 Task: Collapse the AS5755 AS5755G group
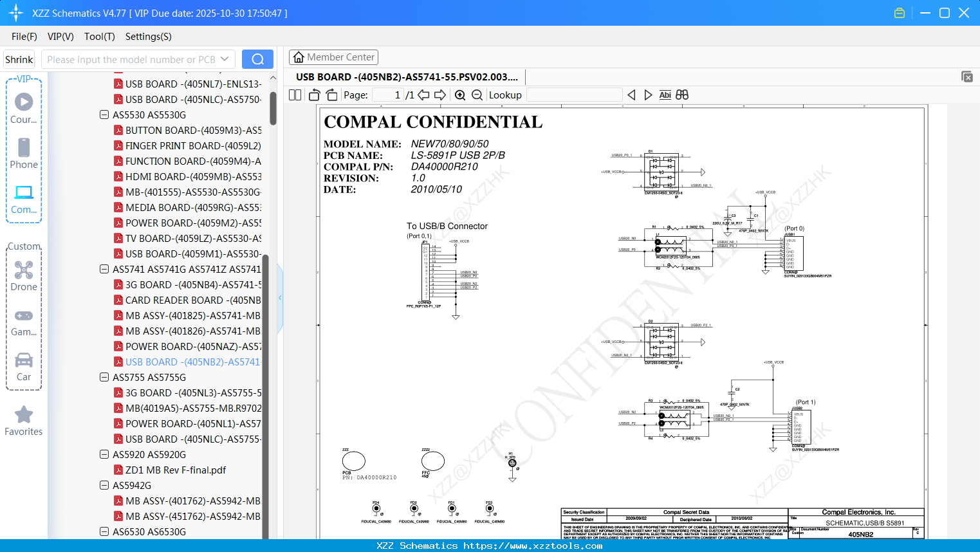(x=104, y=377)
